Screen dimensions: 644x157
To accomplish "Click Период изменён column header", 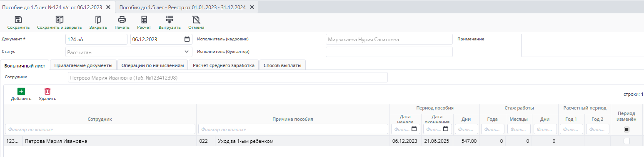I will 627,116.
